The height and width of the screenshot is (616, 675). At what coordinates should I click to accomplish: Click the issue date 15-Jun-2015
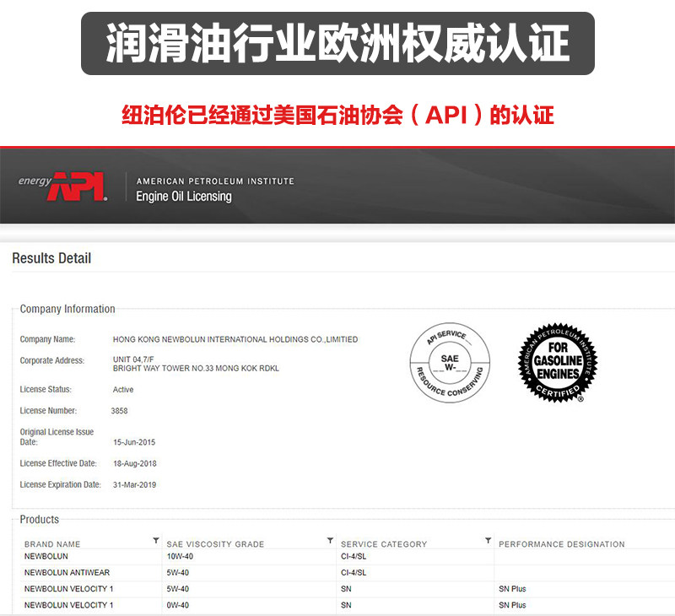(134, 442)
